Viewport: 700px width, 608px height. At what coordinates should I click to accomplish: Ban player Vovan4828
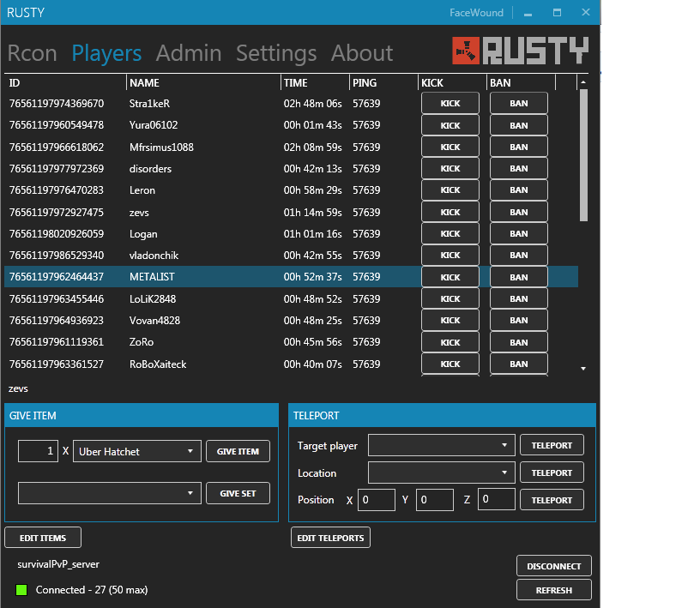pyautogui.click(x=519, y=320)
